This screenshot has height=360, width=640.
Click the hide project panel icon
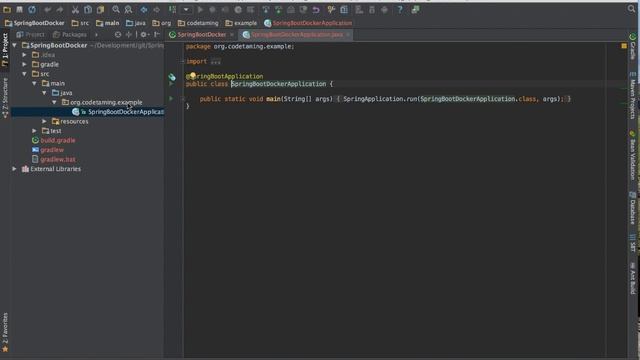pyautogui.click(x=157, y=35)
